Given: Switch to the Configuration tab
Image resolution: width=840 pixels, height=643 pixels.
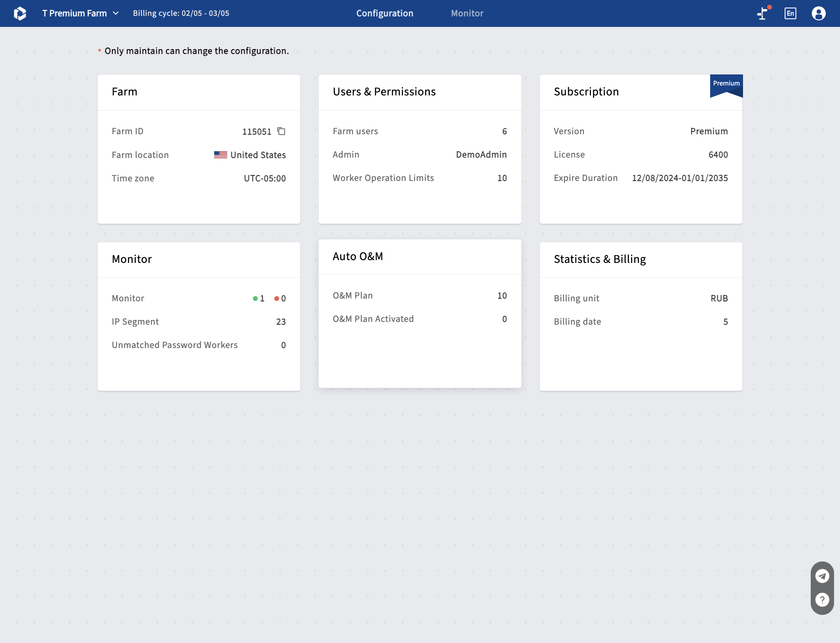Looking at the screenshot, I should click(x=385, y=13).
